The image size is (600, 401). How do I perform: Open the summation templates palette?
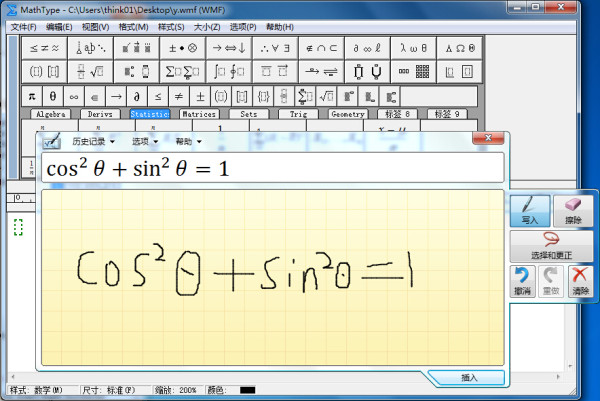click(x=183, y=72)
